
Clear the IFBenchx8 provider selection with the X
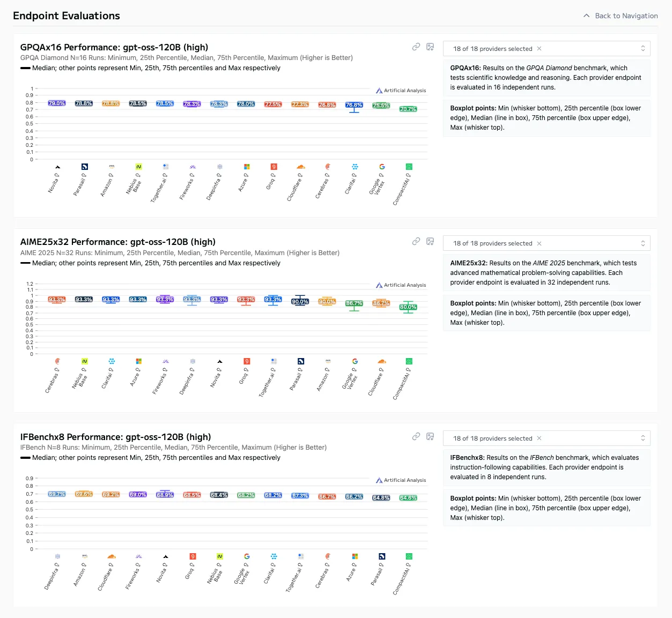coord(539,438)
